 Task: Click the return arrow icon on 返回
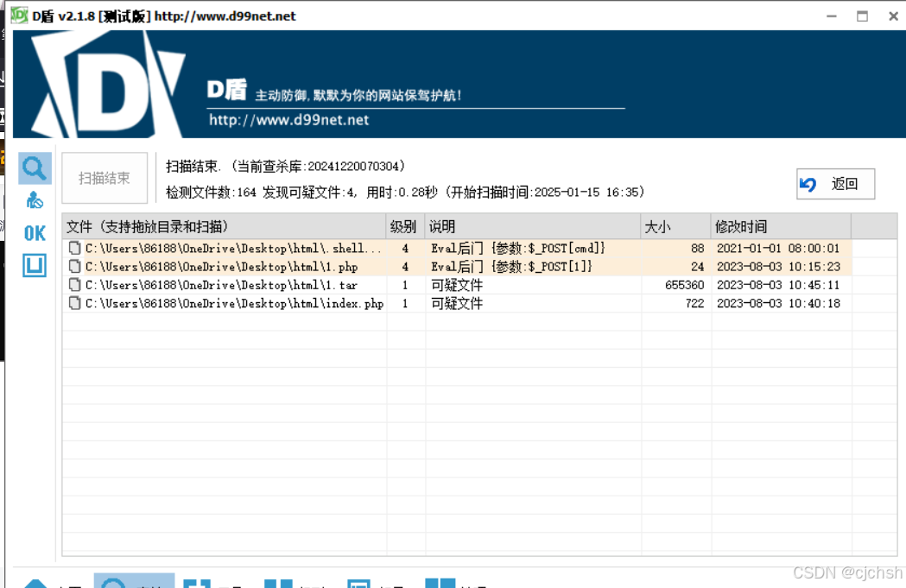[808, 184]
